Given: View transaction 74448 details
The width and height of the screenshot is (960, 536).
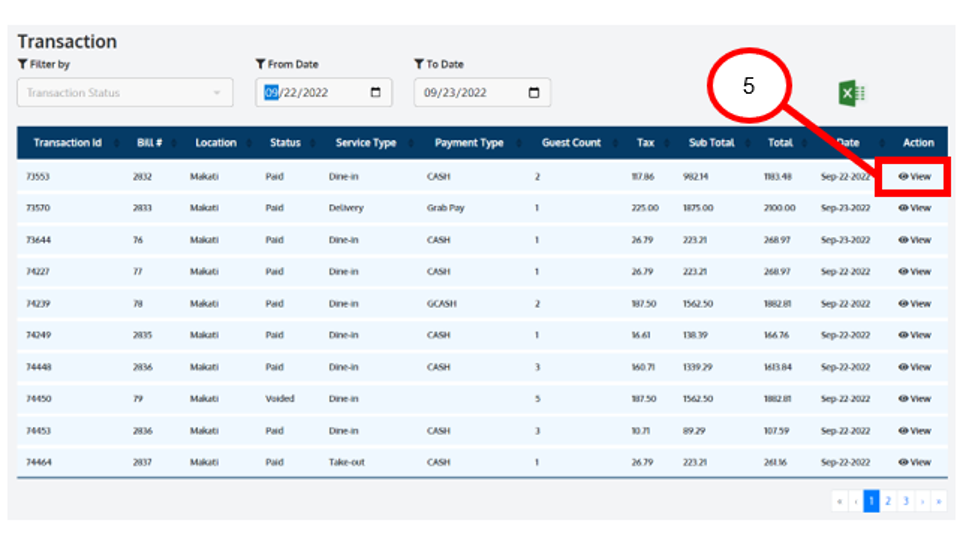Looking at the screenshot, I should (x=915, y=367).
